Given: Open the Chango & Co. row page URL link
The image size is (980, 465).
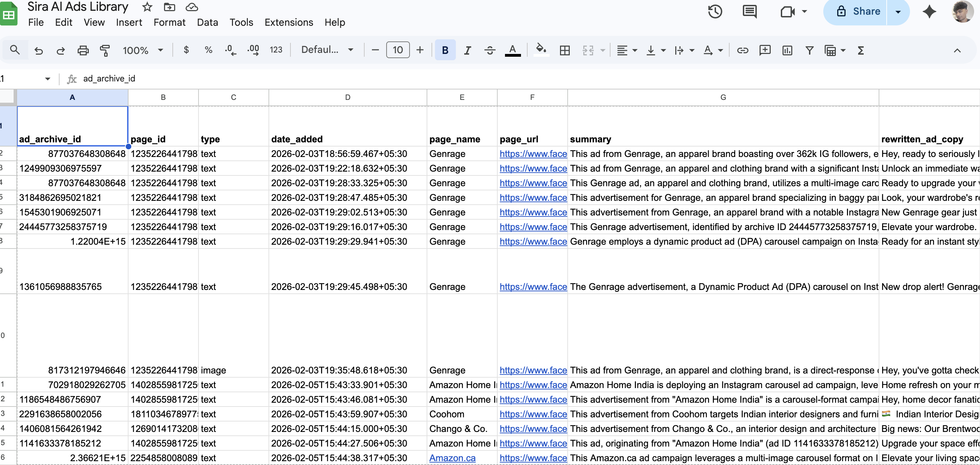Looking at the screenshot, I should 533,428.
